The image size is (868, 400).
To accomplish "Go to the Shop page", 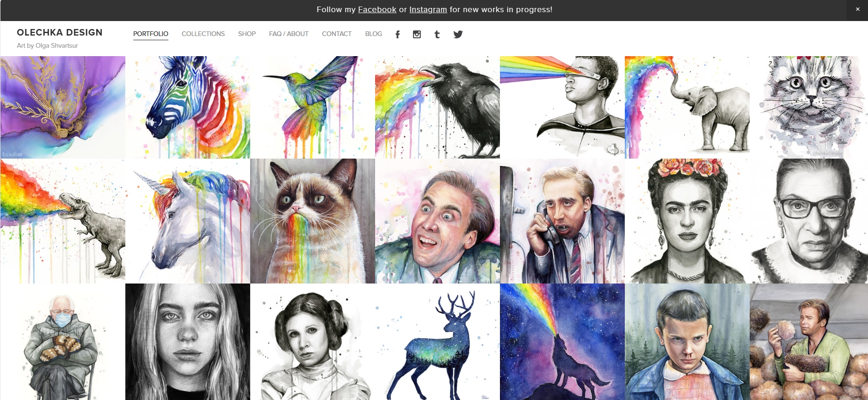I will 247,34.
